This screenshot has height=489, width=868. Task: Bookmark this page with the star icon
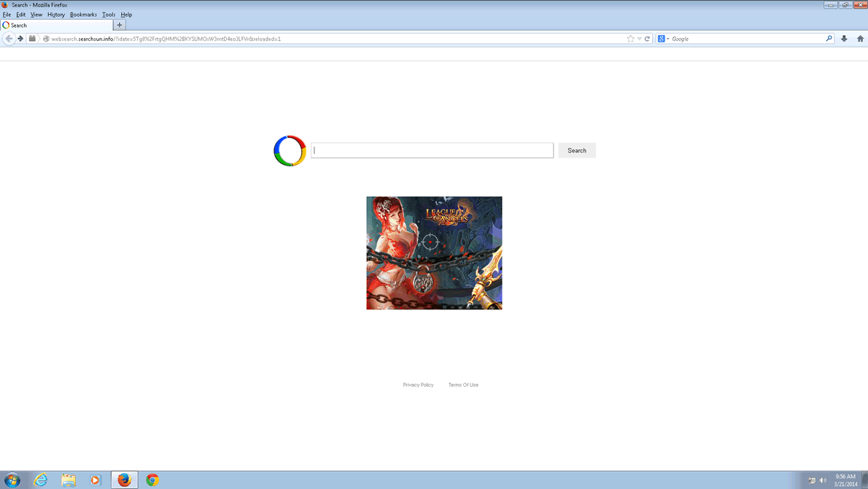(x=630, y=39)
